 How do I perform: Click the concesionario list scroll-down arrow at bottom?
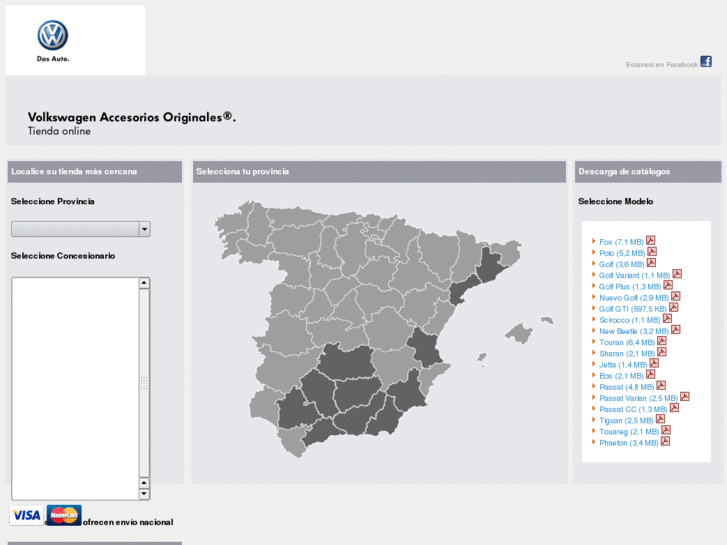pyautogui.click(x=144, y=494)
